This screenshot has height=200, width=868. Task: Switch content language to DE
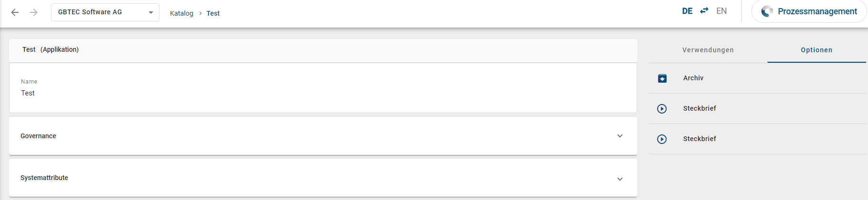click(x=687, y=11)
